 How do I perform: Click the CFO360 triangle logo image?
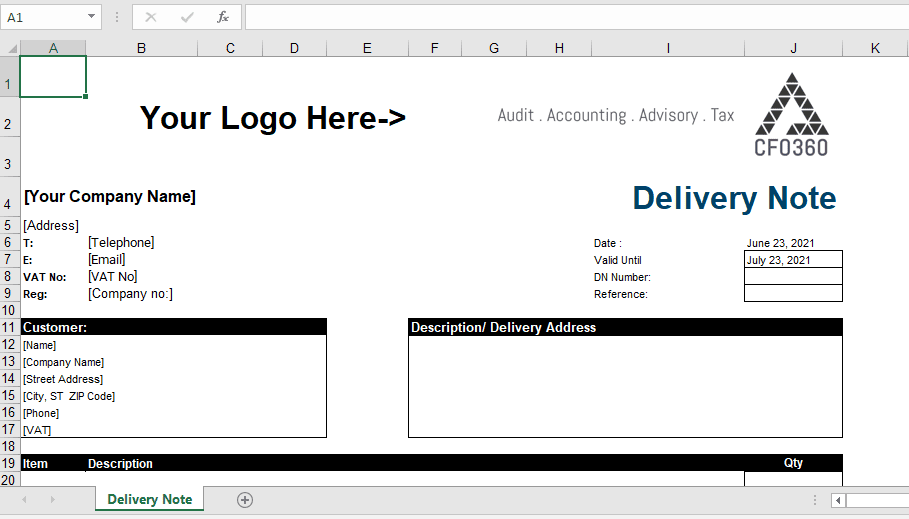(791, 114)
